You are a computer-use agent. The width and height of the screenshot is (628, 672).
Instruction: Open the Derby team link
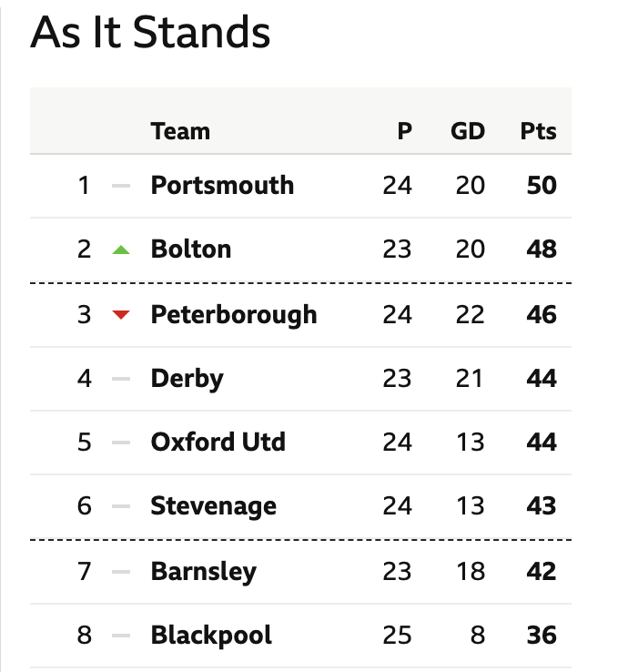point(187,379)
